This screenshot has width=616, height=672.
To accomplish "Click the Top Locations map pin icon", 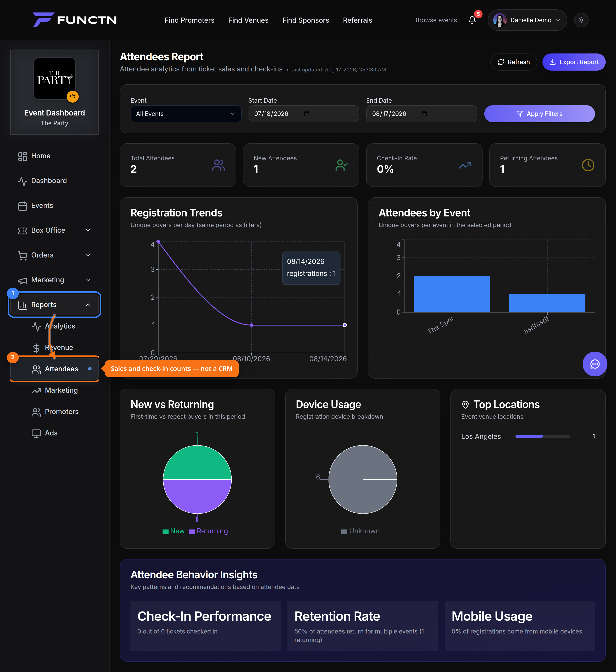I will pos(465,405).
